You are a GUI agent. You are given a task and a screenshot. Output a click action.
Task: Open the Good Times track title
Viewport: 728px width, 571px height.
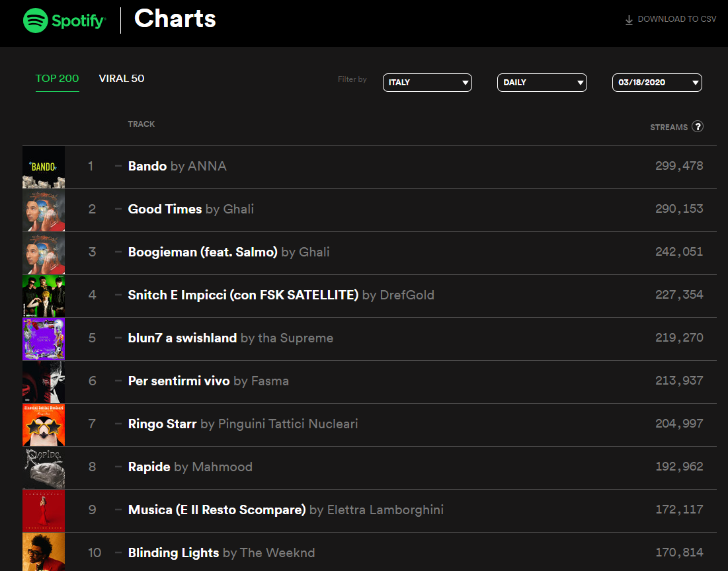pyautogui.click(x=165, y=209)
